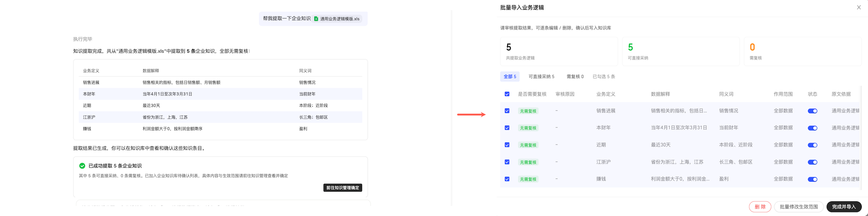Click 完成并导入 button
The height and width of the screenshot is (216, 868).
[844, 207]
